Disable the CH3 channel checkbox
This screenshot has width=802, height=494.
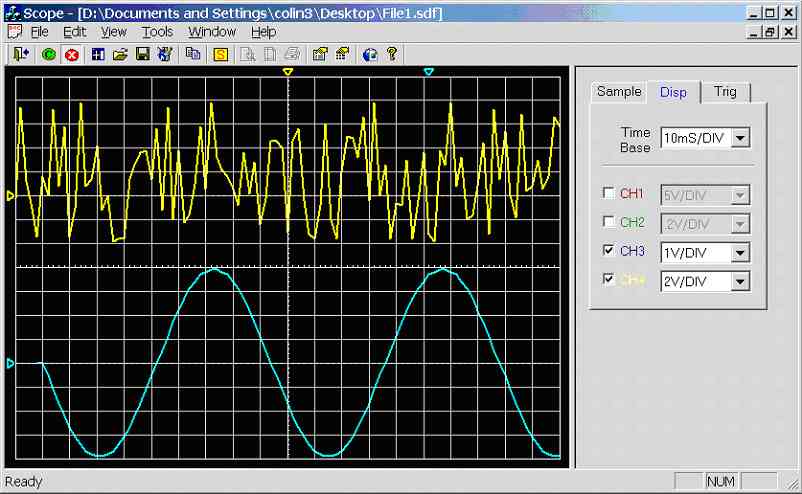pos(609,252)
